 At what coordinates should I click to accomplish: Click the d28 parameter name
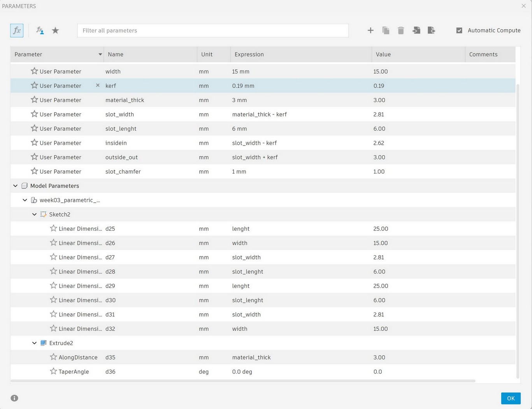point(110,272)
